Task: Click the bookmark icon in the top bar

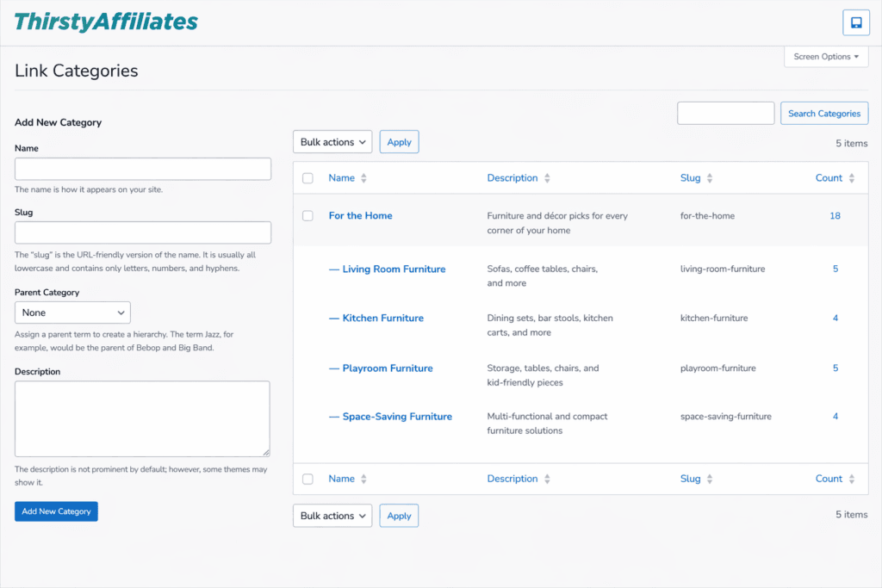Action: (855, 22)
